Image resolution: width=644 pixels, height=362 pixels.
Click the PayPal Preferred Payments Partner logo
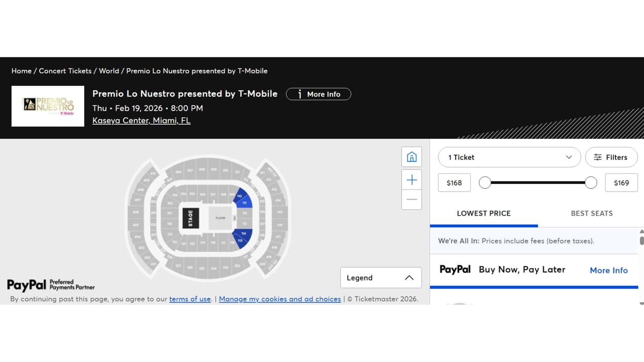point(51,285)
